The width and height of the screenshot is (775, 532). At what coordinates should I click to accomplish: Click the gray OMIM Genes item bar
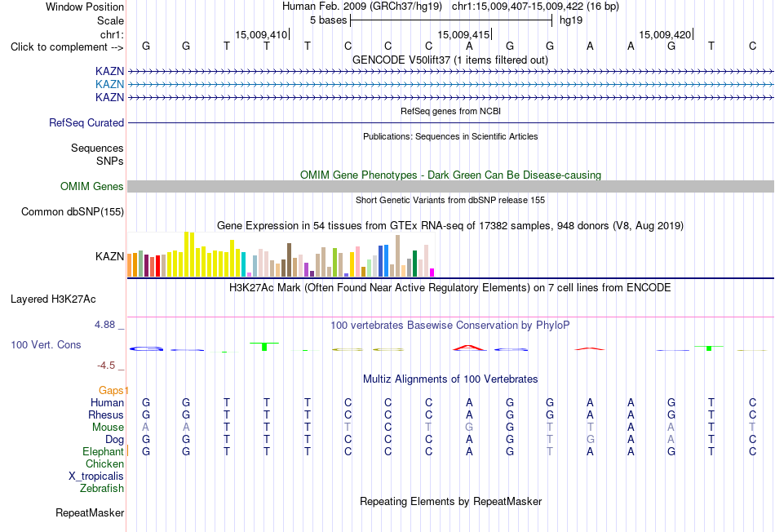point(450,186)
